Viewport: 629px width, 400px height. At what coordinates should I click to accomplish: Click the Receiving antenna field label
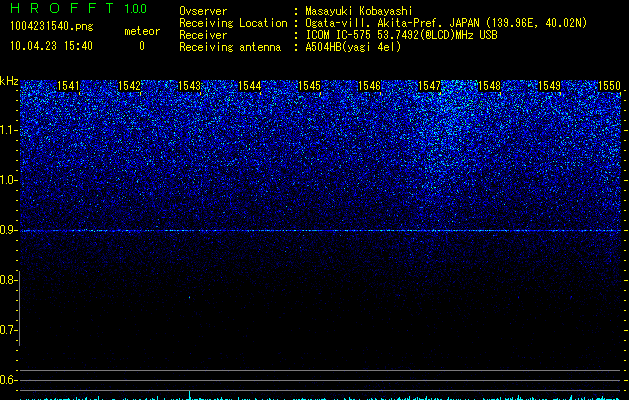[230, 47]
